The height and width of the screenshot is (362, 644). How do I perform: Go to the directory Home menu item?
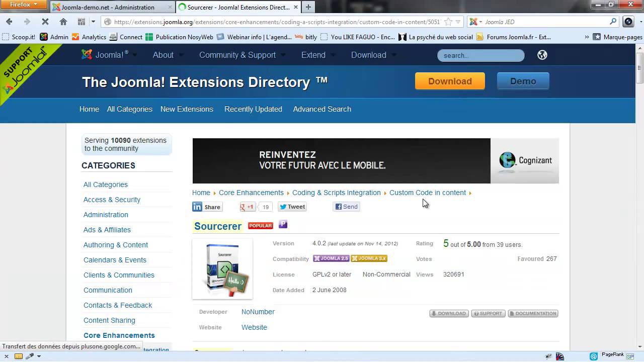[89, 109]
